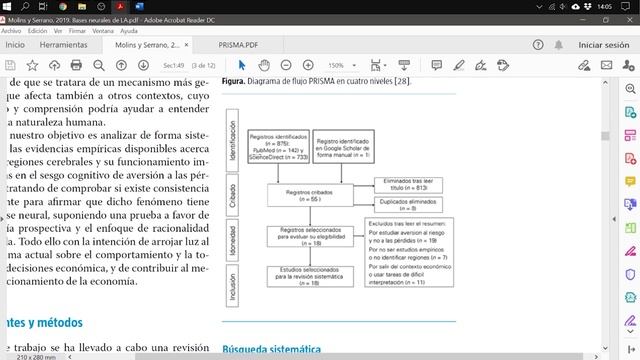Open the Protect shield tool in right pane
The width and height of the screenshot is (640, 360).
[630, 274]
